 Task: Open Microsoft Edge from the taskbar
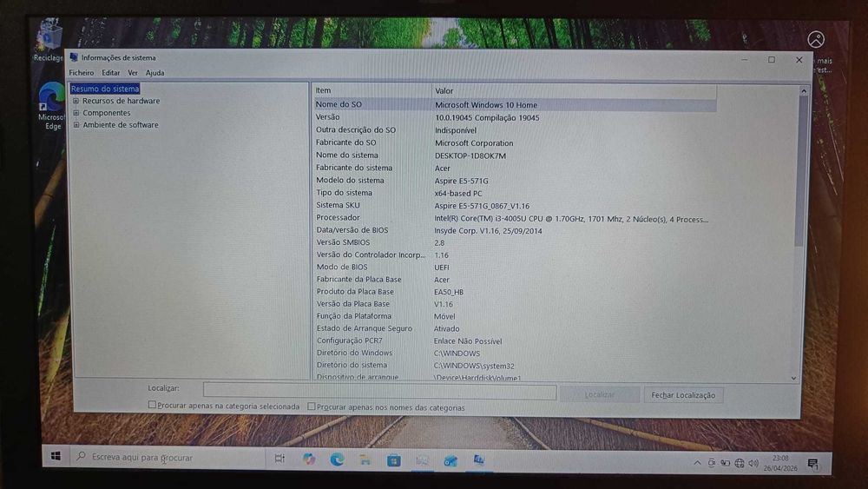click(337, 459)
